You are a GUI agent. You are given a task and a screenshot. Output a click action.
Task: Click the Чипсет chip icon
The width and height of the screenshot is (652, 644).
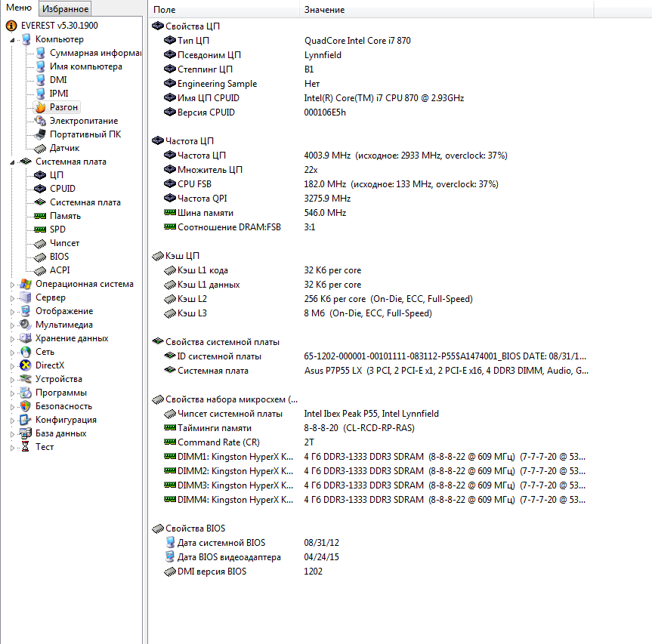pyautogui.click(x=40, y=243)
